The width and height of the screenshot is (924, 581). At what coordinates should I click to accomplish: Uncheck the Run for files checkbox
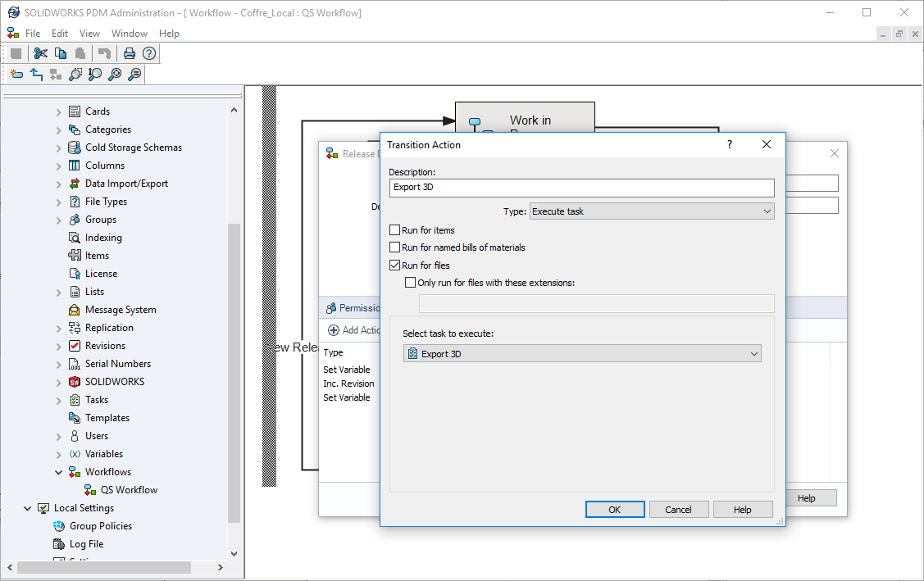click(395, 266)
